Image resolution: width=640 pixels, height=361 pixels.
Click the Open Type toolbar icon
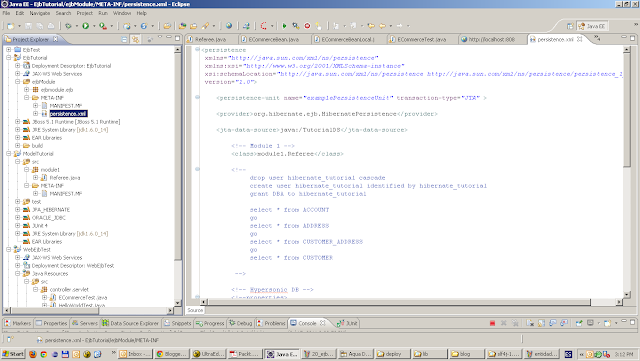pos(182,26)
